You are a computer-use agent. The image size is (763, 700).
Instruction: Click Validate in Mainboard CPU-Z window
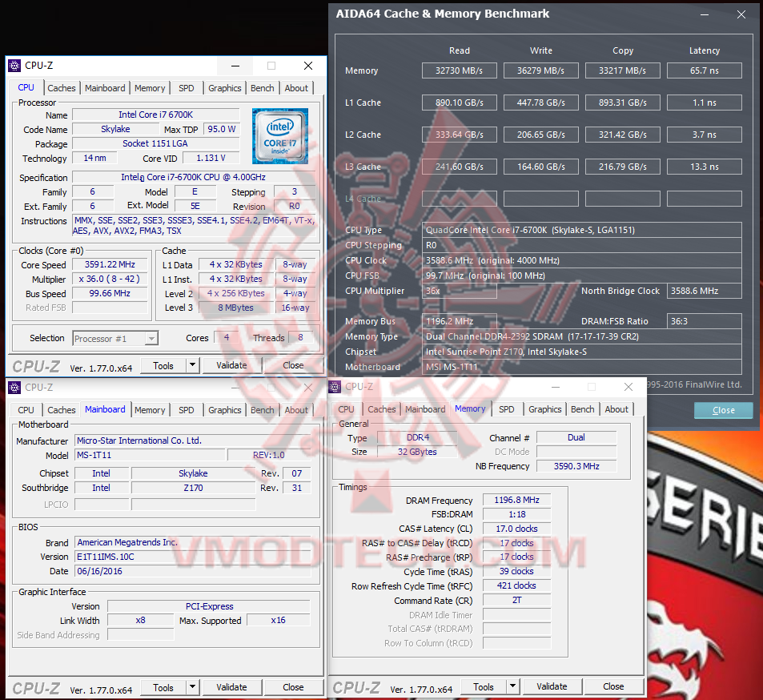coord(231,687)
